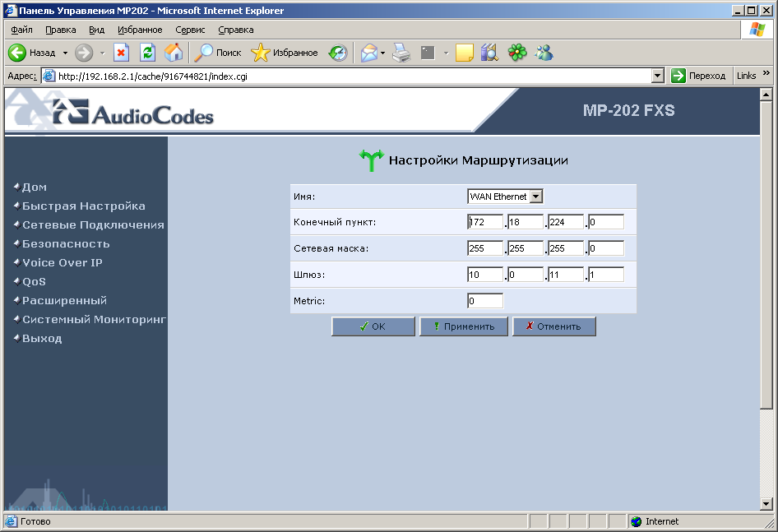Open the Edit icon dropdown arrow
This screenshot has width=778, height=532.
pyautogui.click(x=446, y=53)
